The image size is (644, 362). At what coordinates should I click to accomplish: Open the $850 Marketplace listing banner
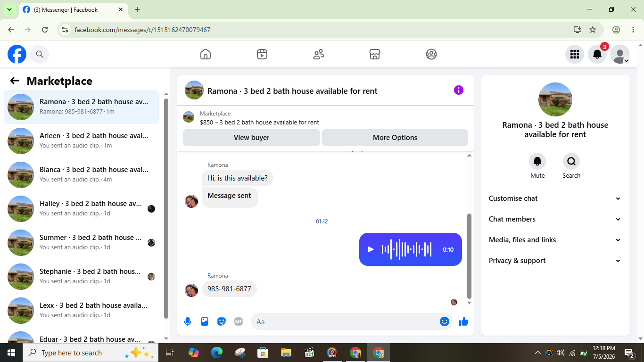(x=325, y=118)
